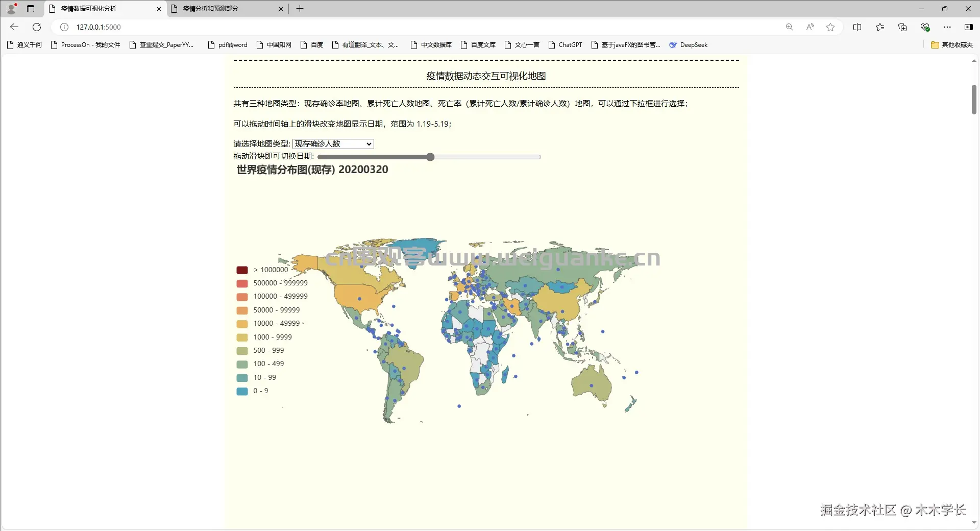Go back to the previous page
This screenshot has width=980, height=531.
click(14, 27)
